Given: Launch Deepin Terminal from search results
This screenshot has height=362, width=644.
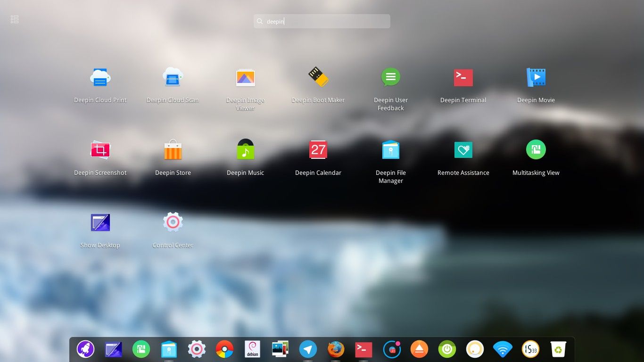Looking at the screenshot, I should click(463, 78).
